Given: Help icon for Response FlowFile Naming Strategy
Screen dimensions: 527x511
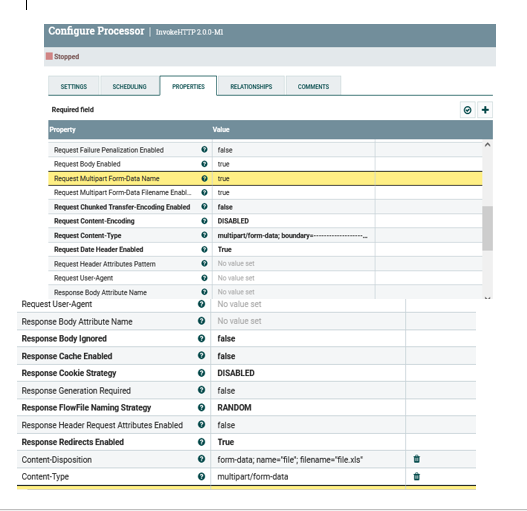Looking at the screenshot, I should pyautogui.click(x=201, y=407).
